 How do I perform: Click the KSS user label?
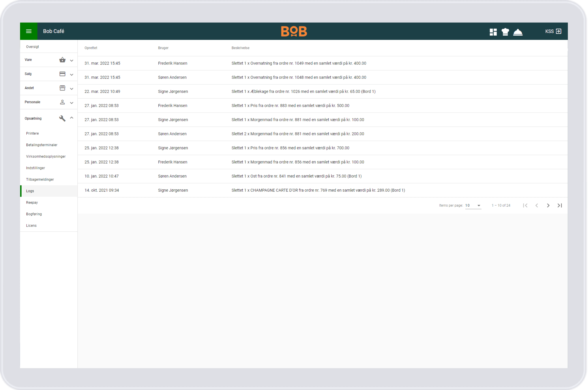[549, 31]
